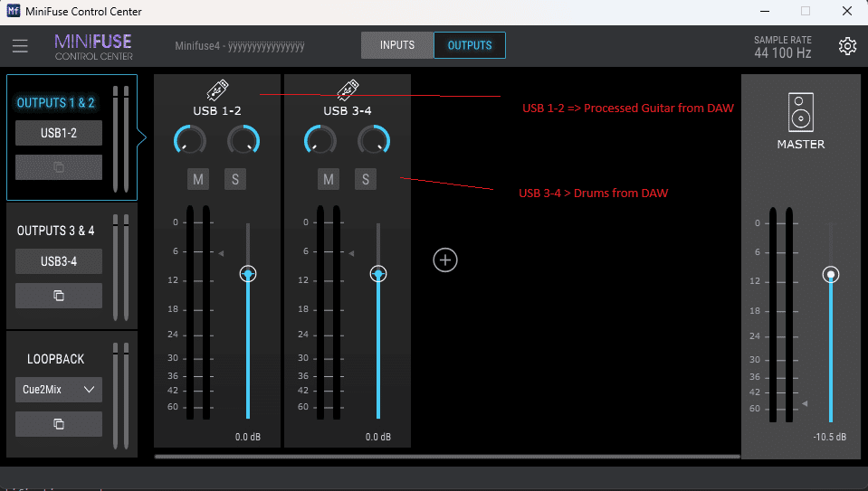Click the USB icon above USB 1-2
Image resolution: width=868 pixels, height=491 pixels.
(217, 90)
